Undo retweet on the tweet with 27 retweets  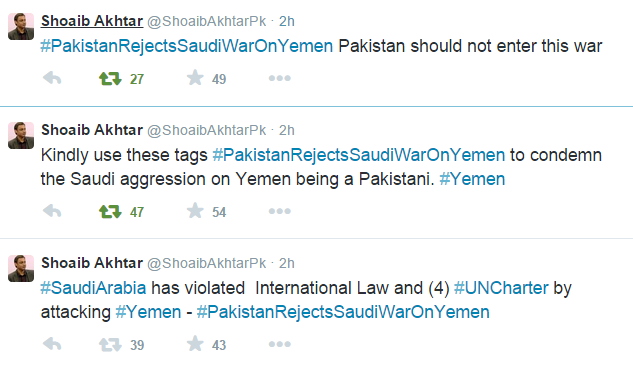[110, 78]
